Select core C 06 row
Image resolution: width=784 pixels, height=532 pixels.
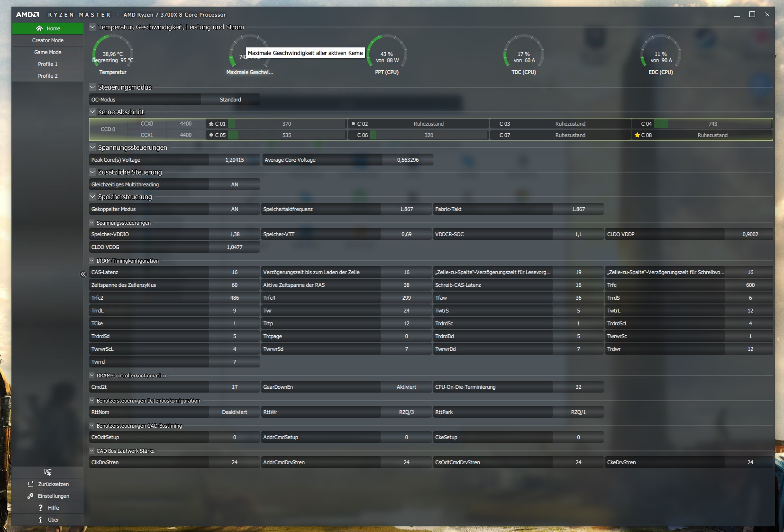418,135
